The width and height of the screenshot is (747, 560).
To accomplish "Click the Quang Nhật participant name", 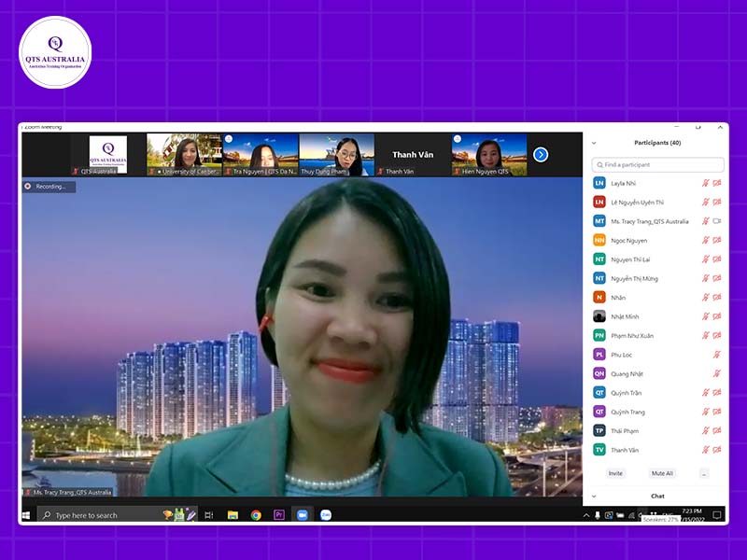I will tap(627, 374).
